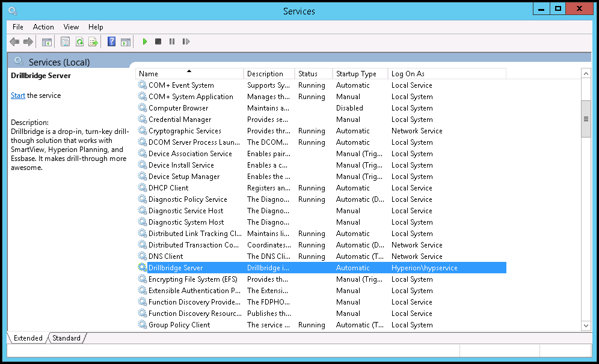Select Function Discovery Resource Publication service
599x364 pixels.
tap(195, 314)
